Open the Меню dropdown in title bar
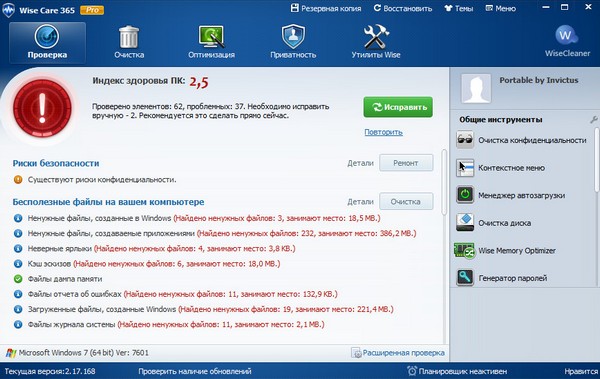The image size is (600, 379). point(501,8)
